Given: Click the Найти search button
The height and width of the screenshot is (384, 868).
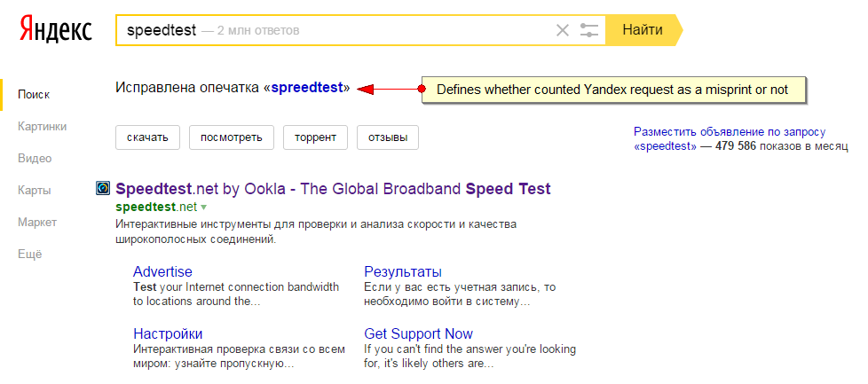Looking at the screenshot, I should tap(643, 30).
